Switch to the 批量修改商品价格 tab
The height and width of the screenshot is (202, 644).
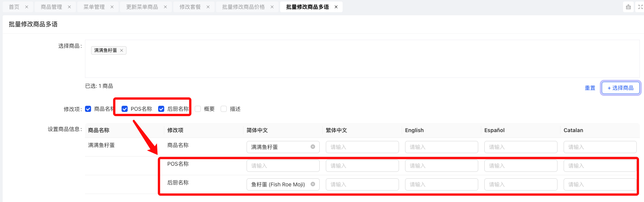tap(244, 7)
